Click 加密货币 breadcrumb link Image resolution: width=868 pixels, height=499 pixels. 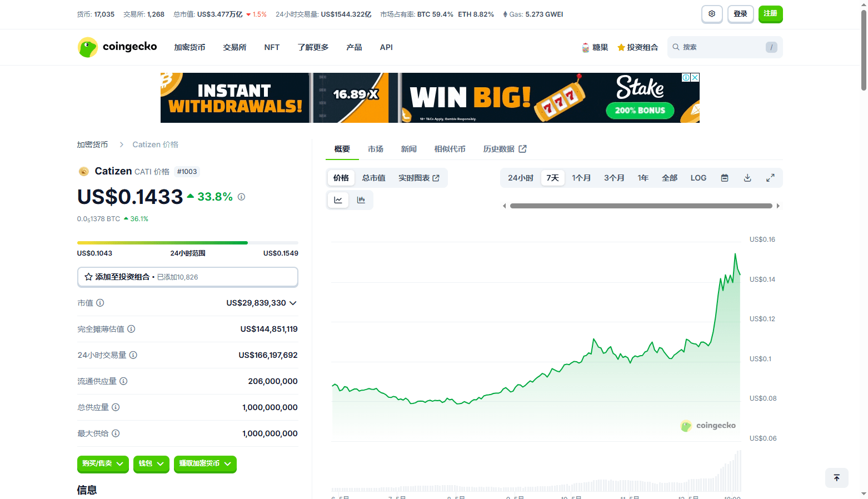click(92, 144)
